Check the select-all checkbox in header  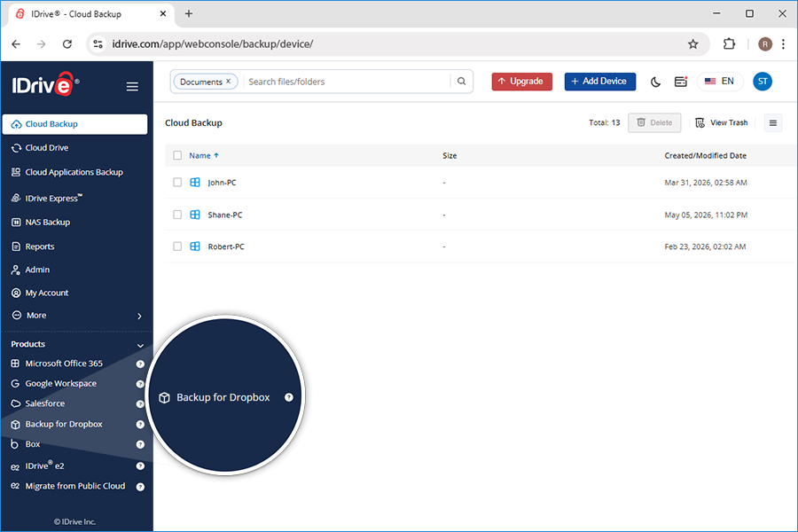click(x=177, y=155)
